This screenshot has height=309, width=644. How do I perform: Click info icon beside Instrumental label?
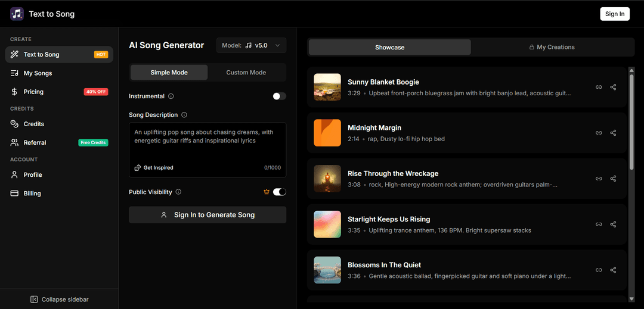[x=171, y=96]
